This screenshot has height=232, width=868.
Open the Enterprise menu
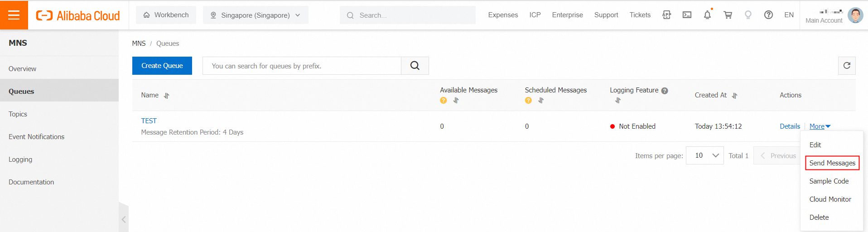(x=567, y=15)
